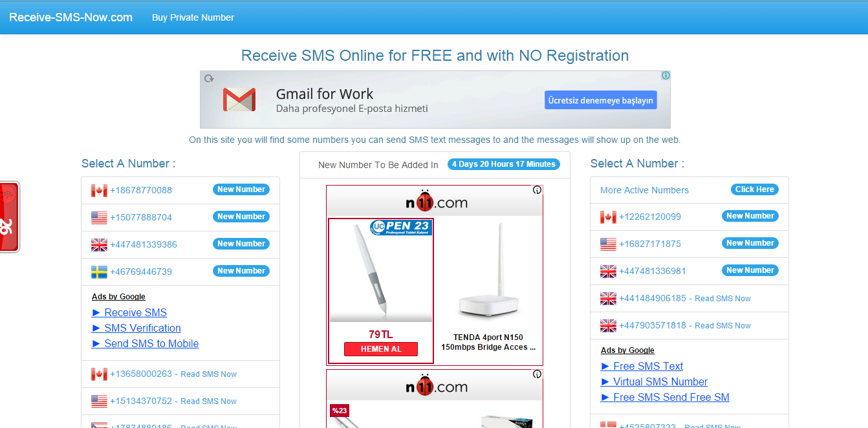Click the %23 discount badge in second ad
868x428 pixels.
(340, 410)
